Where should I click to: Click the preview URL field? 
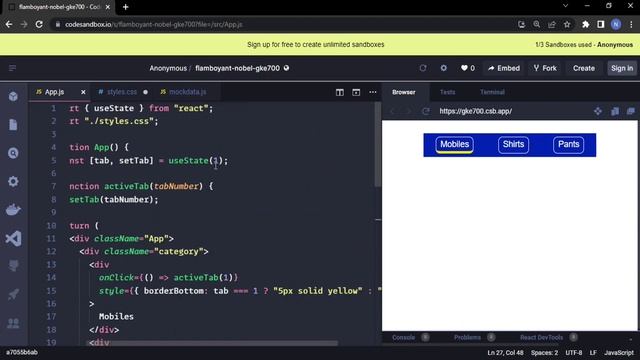512,111
